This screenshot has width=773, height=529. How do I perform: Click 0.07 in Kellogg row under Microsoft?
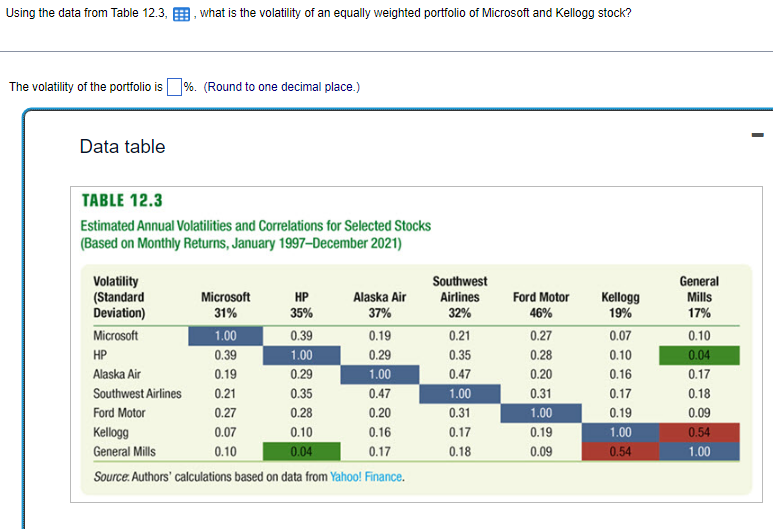pyautogui.click(x=225, y=432)
